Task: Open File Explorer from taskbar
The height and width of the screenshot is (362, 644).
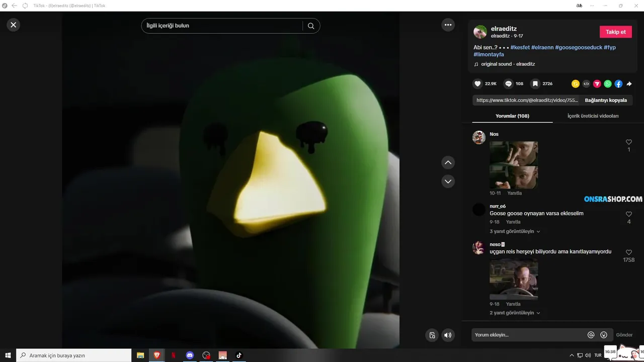Action: pyautogui.click(x=141, y=355)
